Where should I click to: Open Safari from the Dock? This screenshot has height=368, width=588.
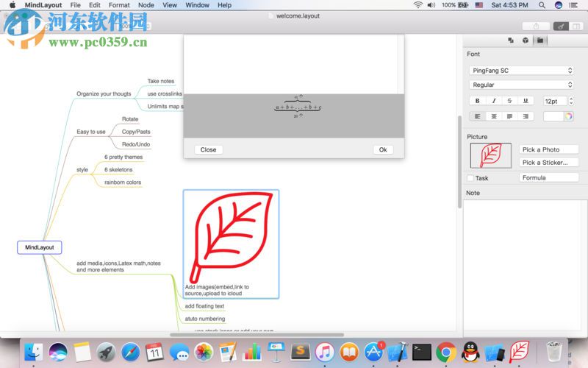(131, 353)
